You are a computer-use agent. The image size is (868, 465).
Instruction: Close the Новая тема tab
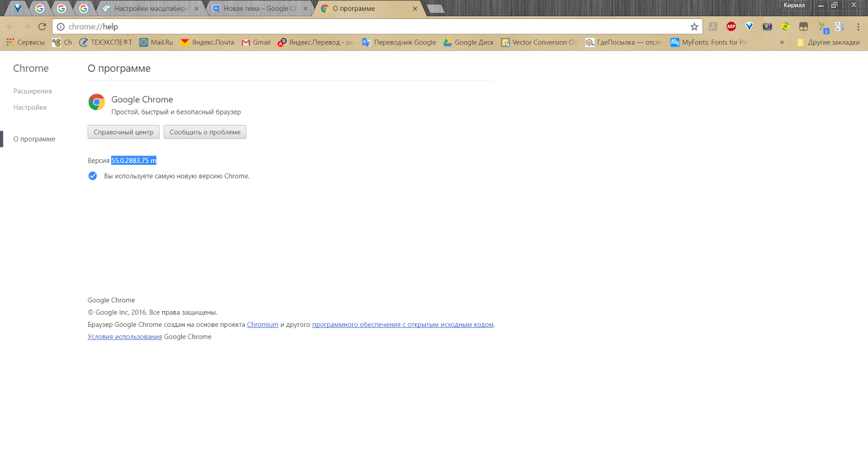point(305,9)
